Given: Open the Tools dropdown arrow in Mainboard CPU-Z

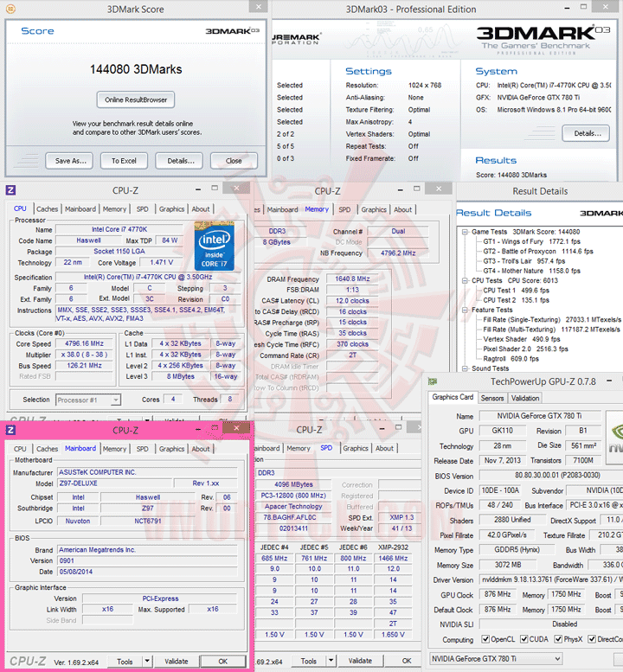Looking at the screenshot, I should pyautogui.click(x=147, y=661).
